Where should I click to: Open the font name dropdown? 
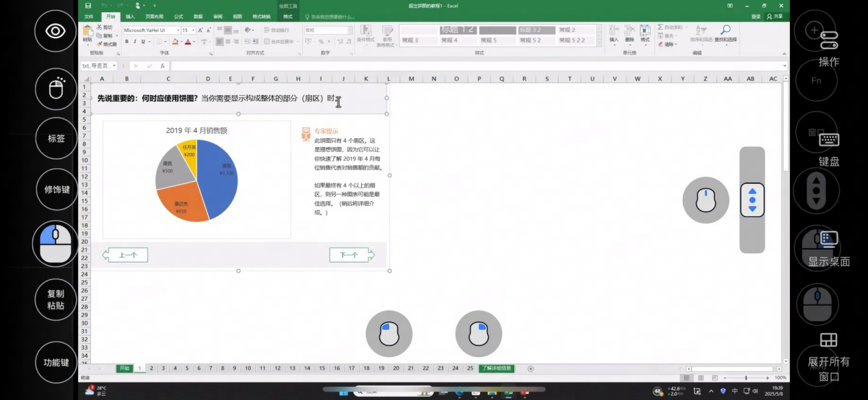click(x=179, y=30)
